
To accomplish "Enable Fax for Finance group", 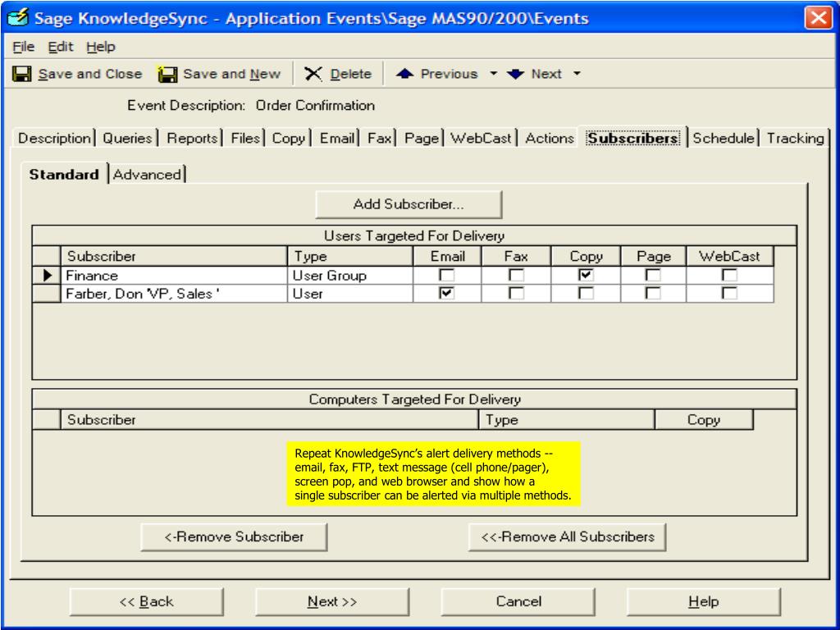I will (516, 275).
